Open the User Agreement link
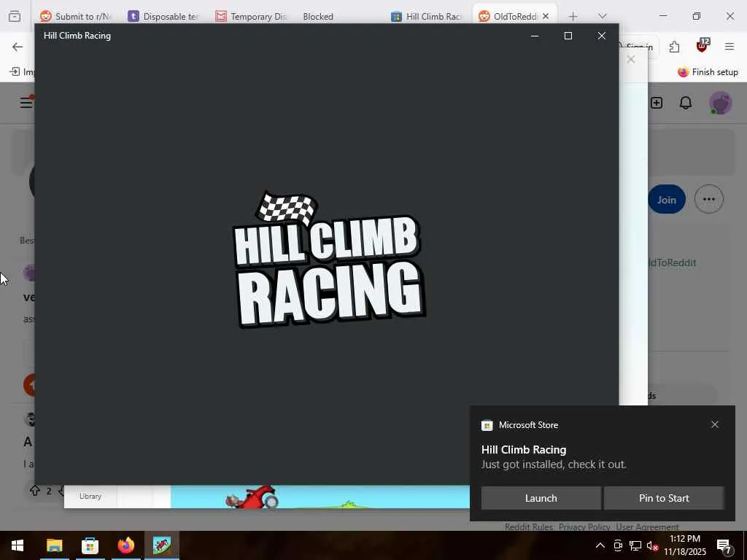 (648, 526)
